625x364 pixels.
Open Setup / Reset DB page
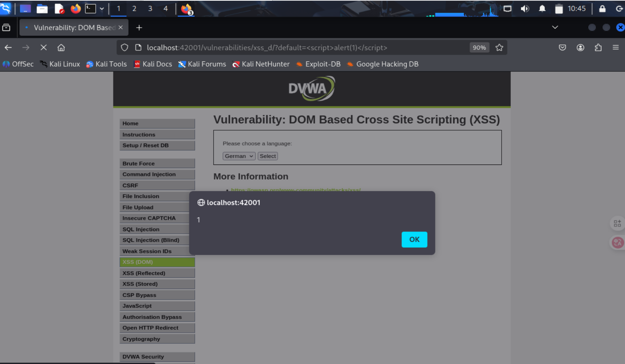157,145
